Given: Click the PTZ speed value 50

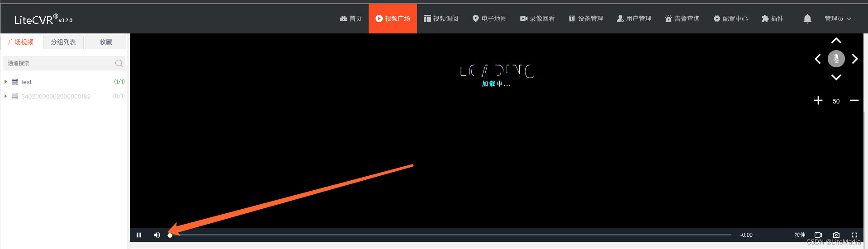Looking at the screenshot, I should (x=836, y=101).
